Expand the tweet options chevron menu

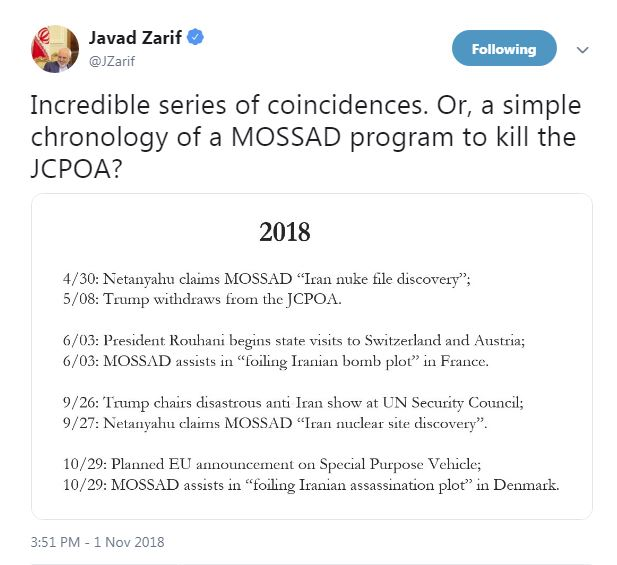click(x=582, y=50)
